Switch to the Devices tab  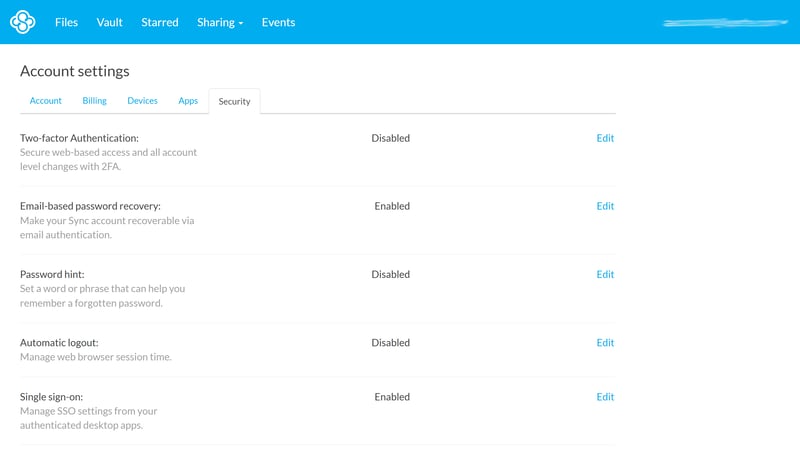tap(142, 101)
